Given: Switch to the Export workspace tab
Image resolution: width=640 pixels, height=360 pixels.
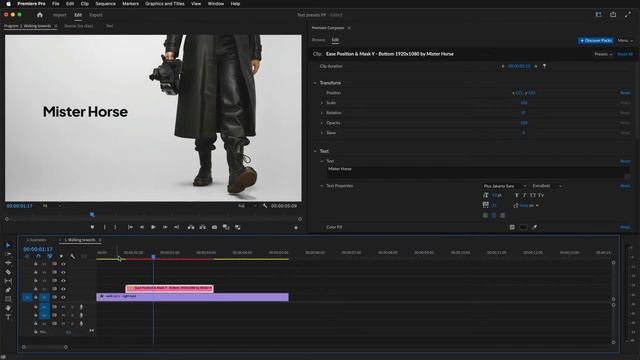Looking at the screenshot, I should coord(96,15).
